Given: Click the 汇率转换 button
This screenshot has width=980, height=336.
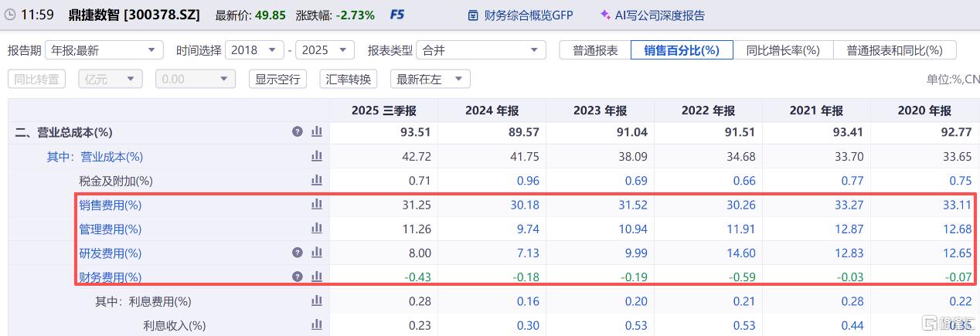Looking at the screenshot, I should coord(349,79).
